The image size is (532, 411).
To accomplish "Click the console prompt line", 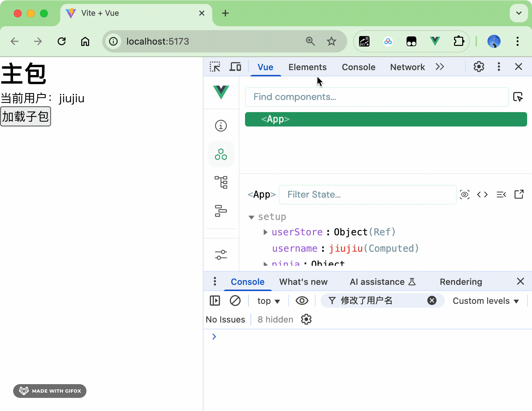I will 368,337.
